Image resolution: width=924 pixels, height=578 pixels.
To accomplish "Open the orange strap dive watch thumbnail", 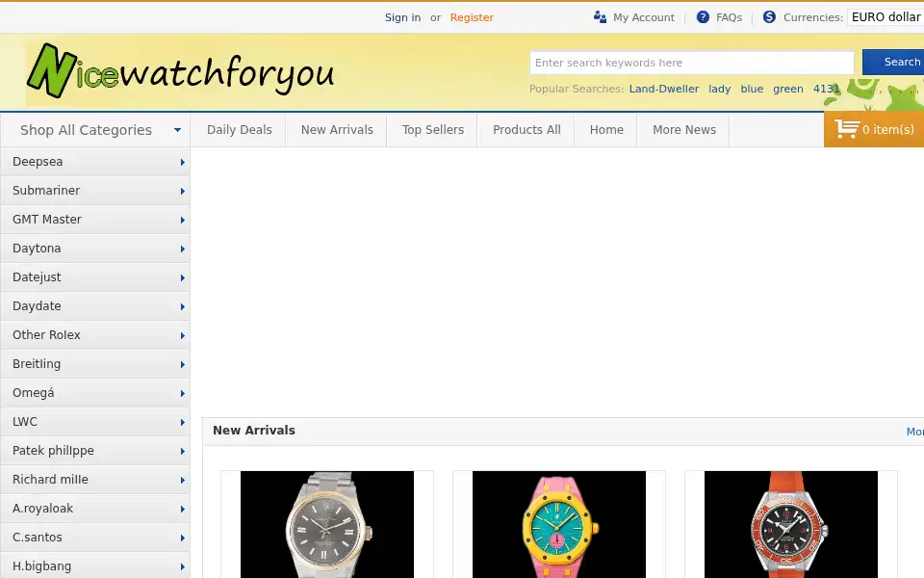I will pos(791,524).
